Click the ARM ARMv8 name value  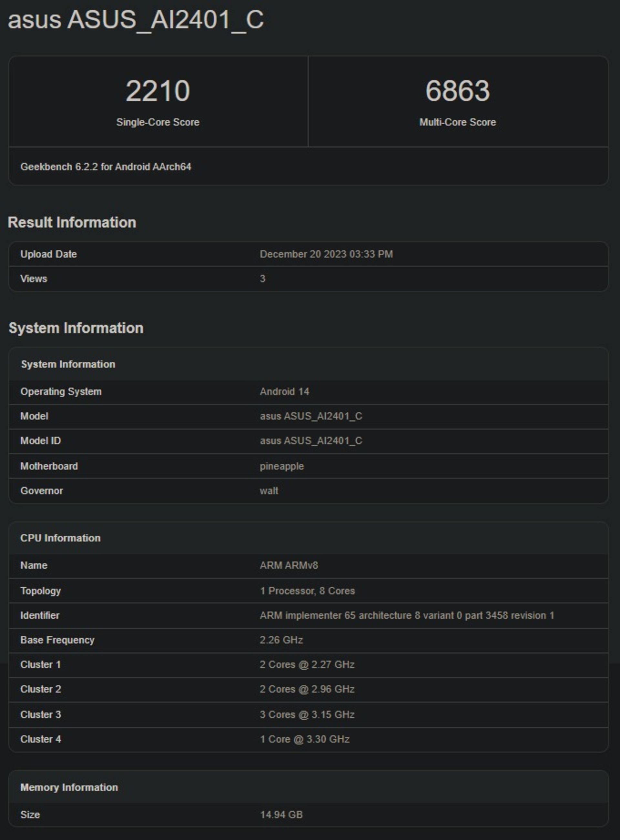289,565
